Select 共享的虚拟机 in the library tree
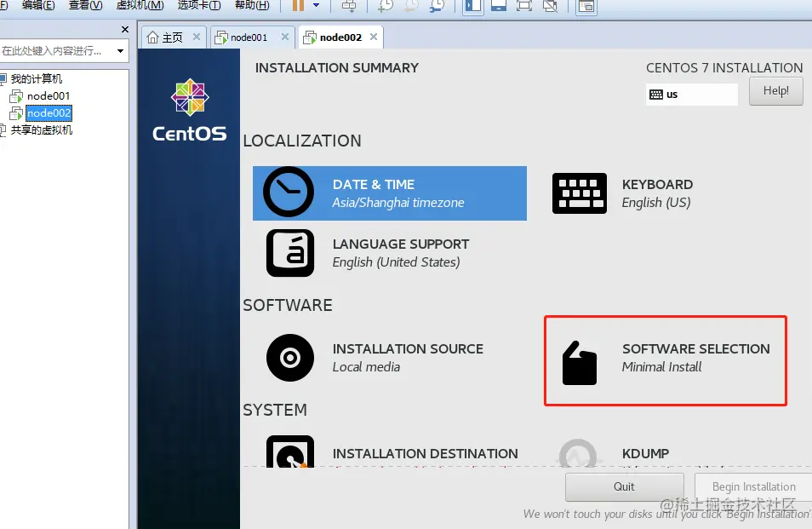 (42, 130)
